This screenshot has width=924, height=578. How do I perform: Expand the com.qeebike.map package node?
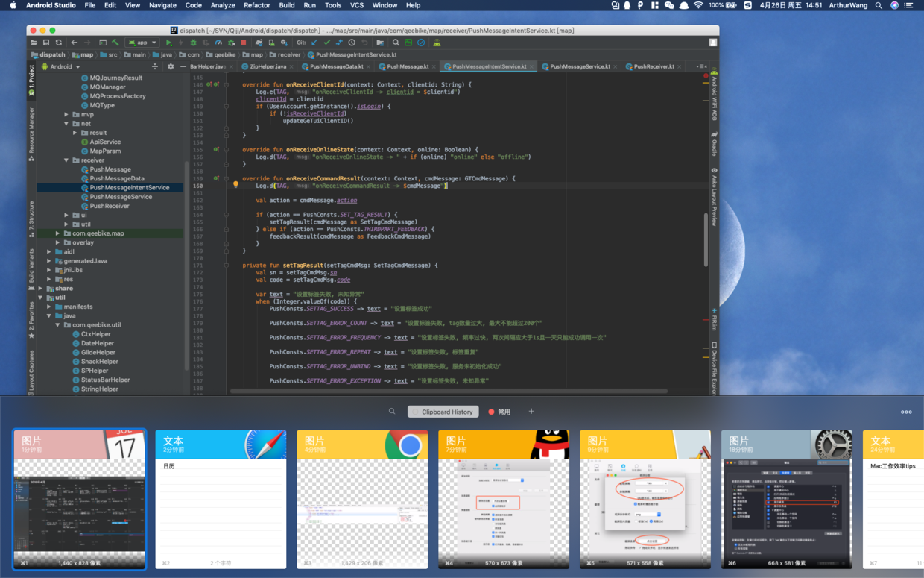click(57, 233)
